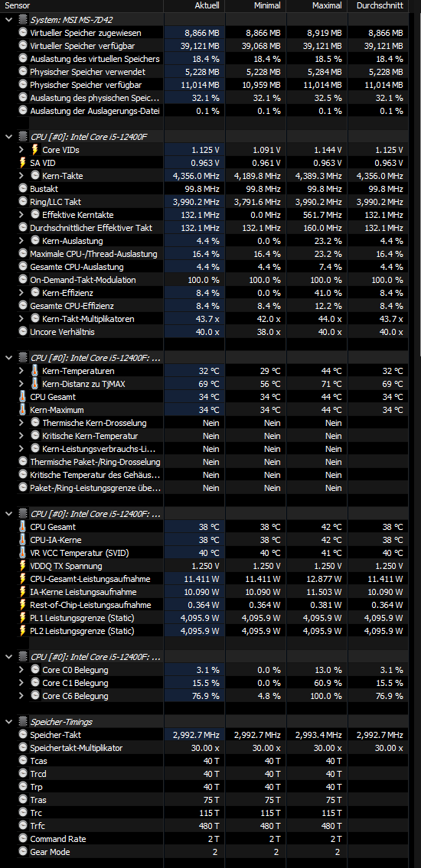421x868 pixels.
Task: Expand the Kern-Takt-Multiplikatoren row
Action: (x=21, y=318)
